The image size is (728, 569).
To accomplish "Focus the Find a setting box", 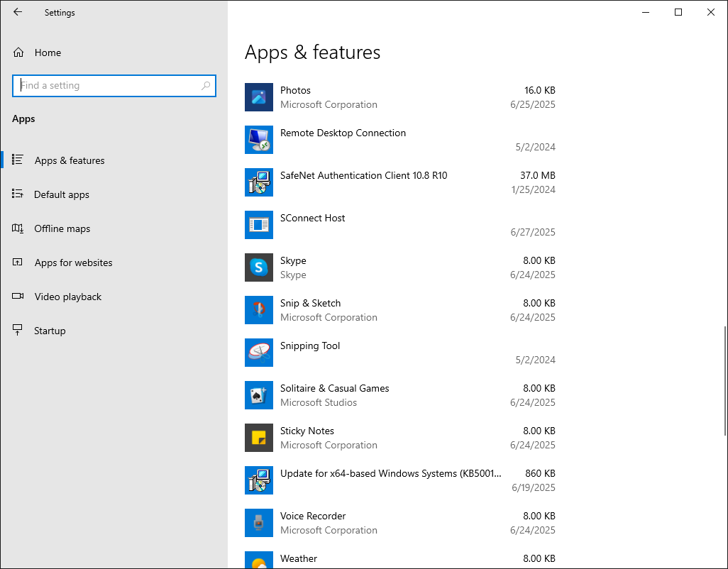I will (x=114, y=86).
